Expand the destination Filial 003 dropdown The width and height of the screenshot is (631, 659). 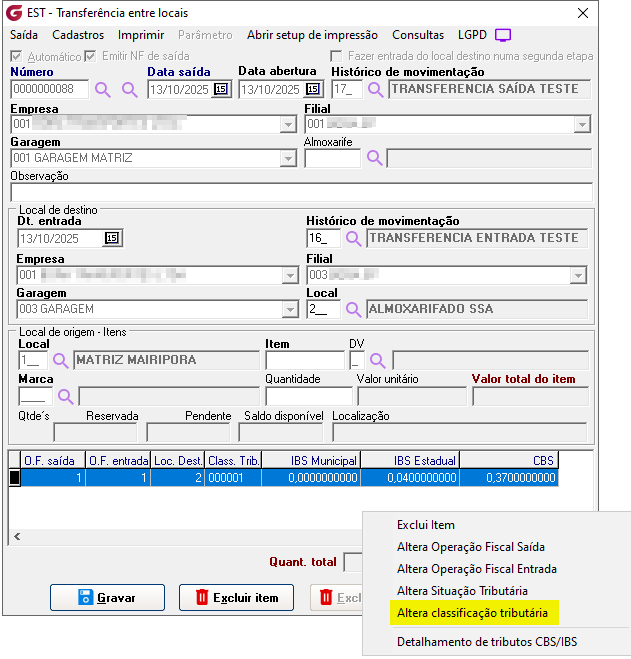coord(578,276)
